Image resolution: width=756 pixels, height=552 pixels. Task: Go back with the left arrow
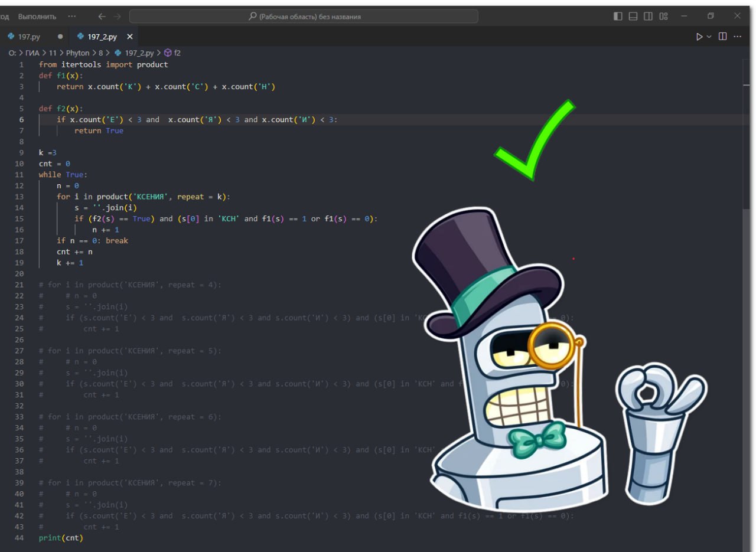[x=102, y=17]
